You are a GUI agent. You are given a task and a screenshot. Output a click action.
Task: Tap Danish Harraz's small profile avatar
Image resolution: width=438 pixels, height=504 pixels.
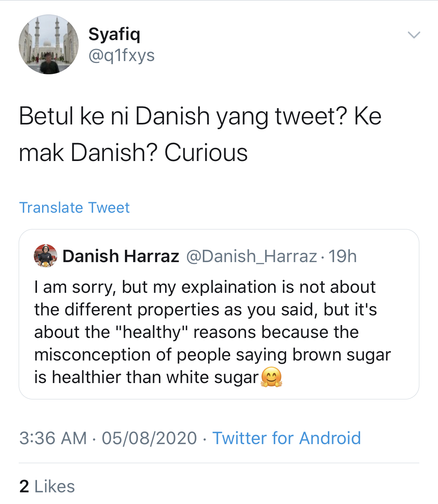(46, 256)
